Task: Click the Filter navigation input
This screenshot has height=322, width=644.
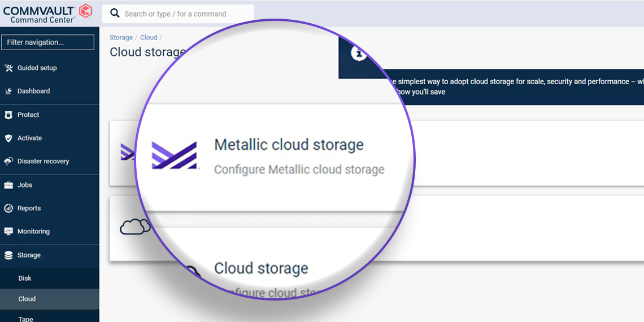Action: (47, 42)
